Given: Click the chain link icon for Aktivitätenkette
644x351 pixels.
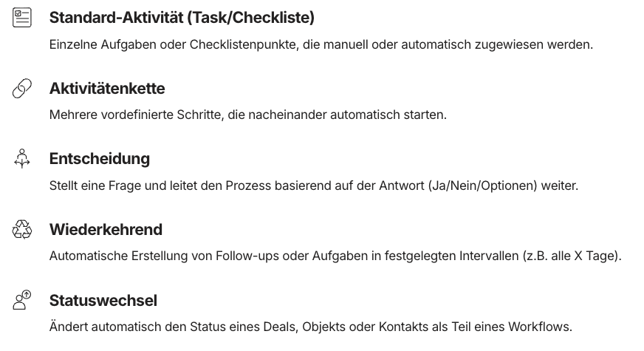Looking at the screenshot, I should coord(23,89).
